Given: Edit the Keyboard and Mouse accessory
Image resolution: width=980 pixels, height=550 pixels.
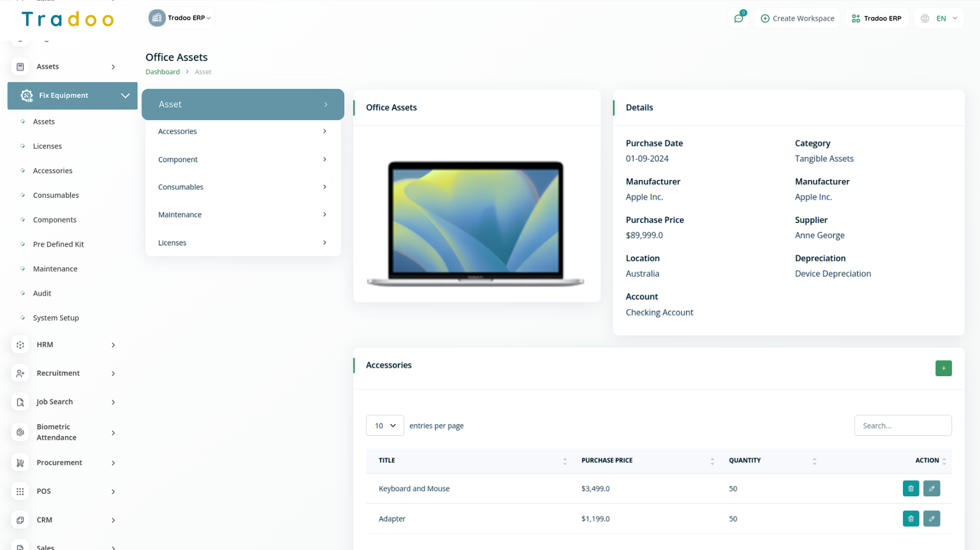Looking at the screenshot, I should click(x=932, y=489).
